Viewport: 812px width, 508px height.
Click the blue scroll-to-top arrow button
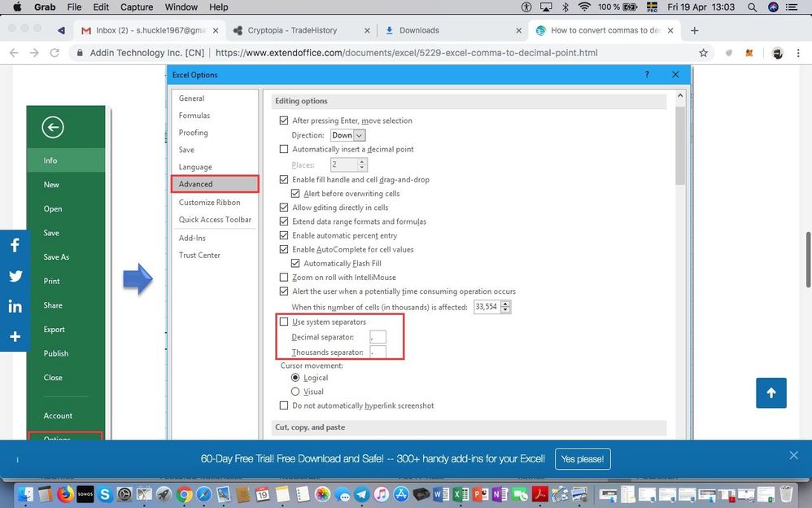(771, 393)
